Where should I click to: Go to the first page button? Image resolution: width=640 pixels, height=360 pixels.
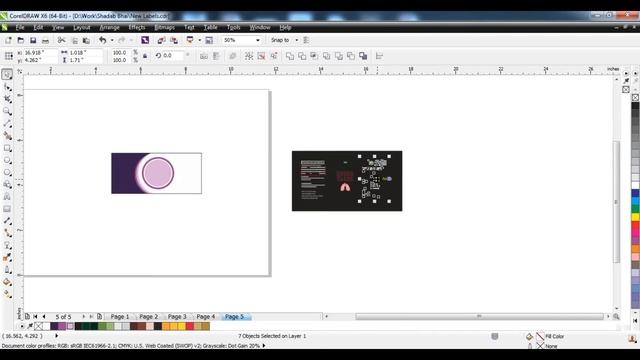click(x=35, y=316)
